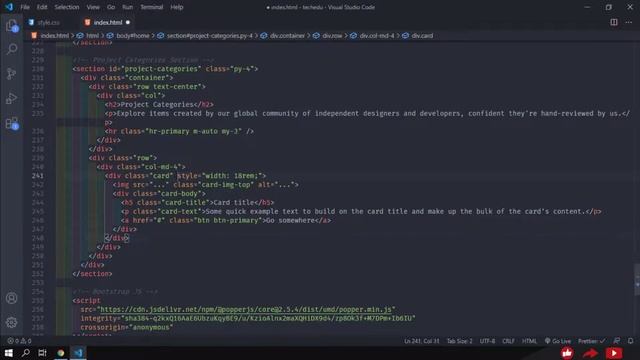
Task: Click the Project Categories h2 heading text
Action: [x=157, y=104]
